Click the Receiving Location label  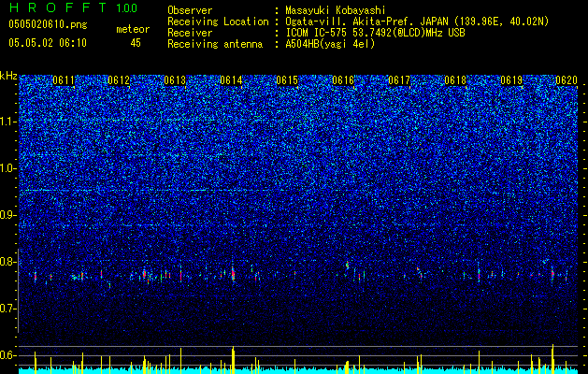tap(218, 22)
